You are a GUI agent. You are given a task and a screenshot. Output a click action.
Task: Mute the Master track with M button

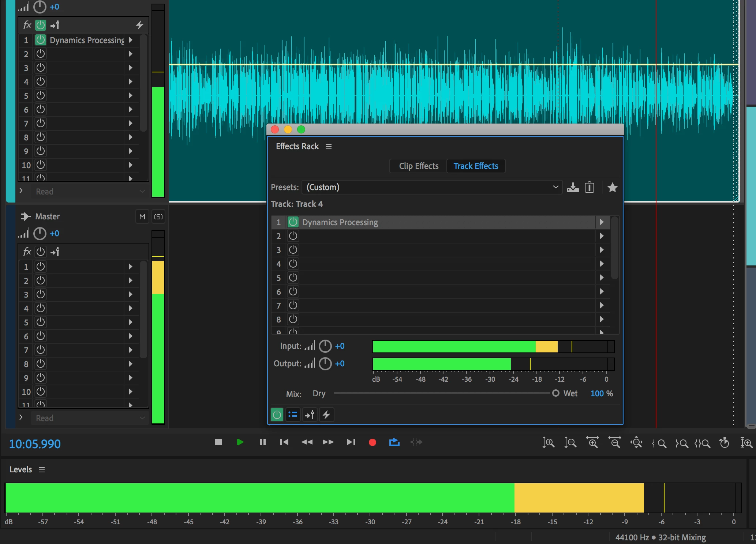pyautogui.click(x=142, y=217)
